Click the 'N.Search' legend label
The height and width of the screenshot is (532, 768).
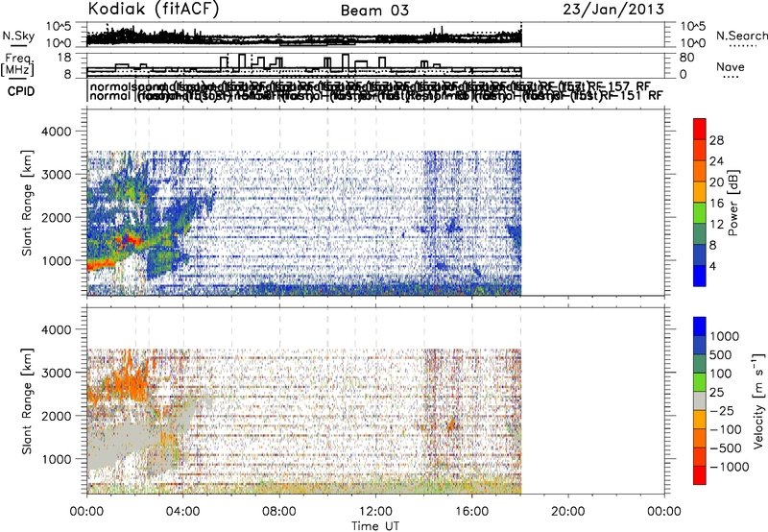point(742,36)
